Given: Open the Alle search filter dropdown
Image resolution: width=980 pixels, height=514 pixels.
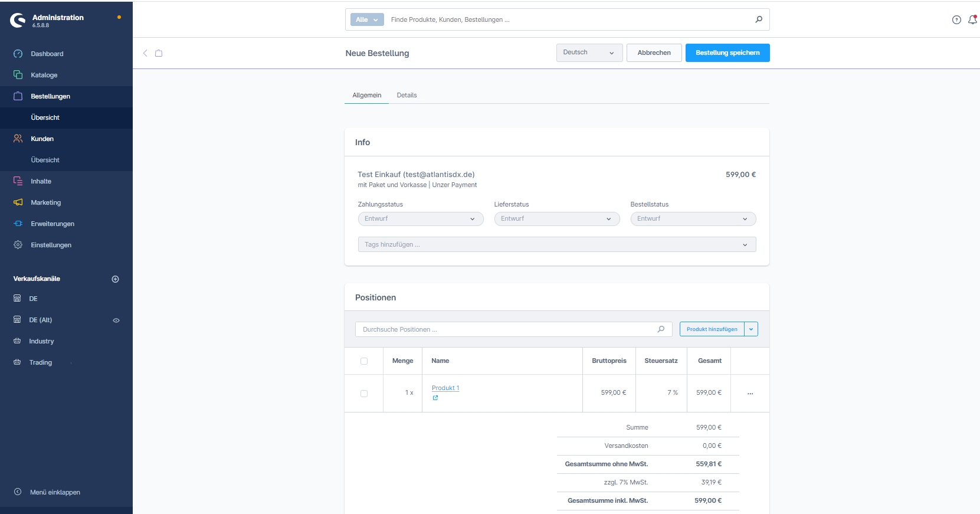Looking at the screenshot, I should [367, 19].
